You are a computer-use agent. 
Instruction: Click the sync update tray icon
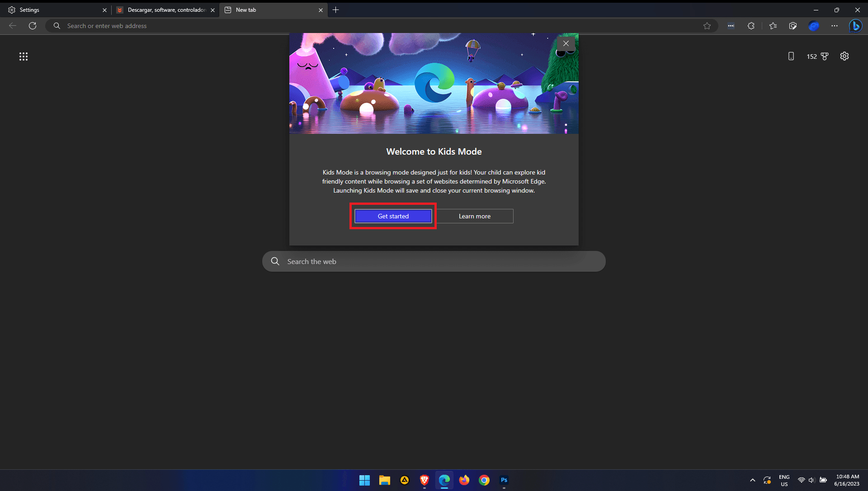[767, 480]
